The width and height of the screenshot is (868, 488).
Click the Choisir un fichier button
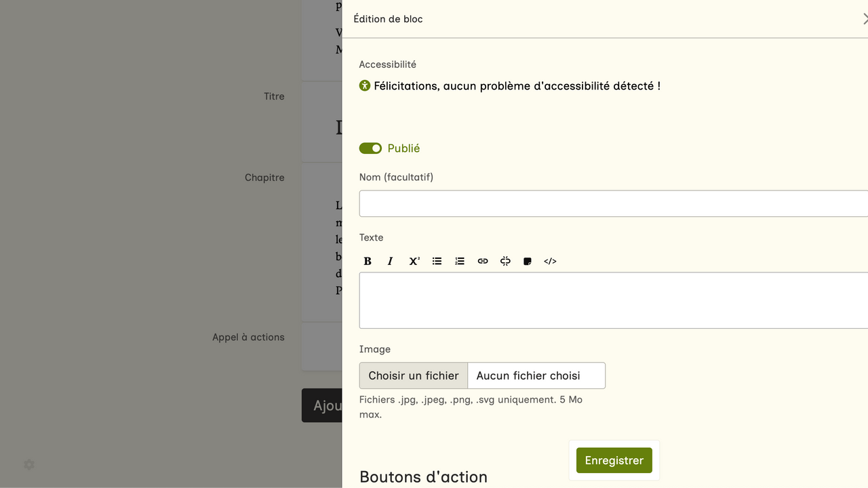pyautogui.click(x=413, y=375)
